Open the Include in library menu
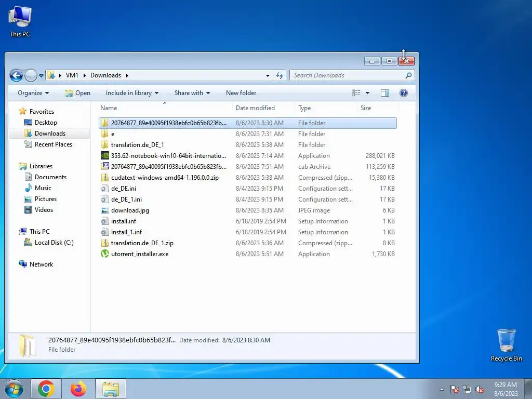This screenshot has height=399, width=532. point(132,93)
